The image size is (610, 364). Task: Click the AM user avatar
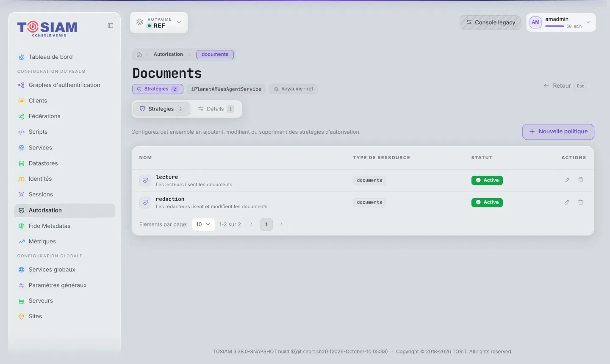pos(536,22)
